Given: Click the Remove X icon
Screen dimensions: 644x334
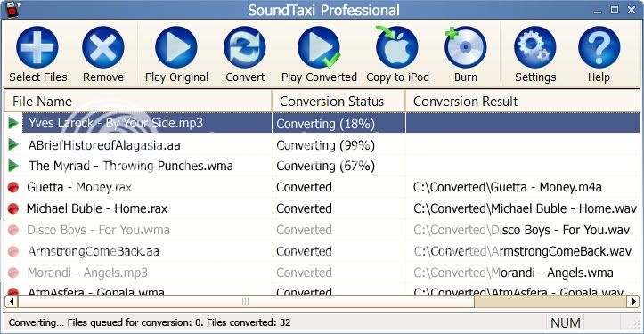Looking at the screenshot, I should point(103,48).
